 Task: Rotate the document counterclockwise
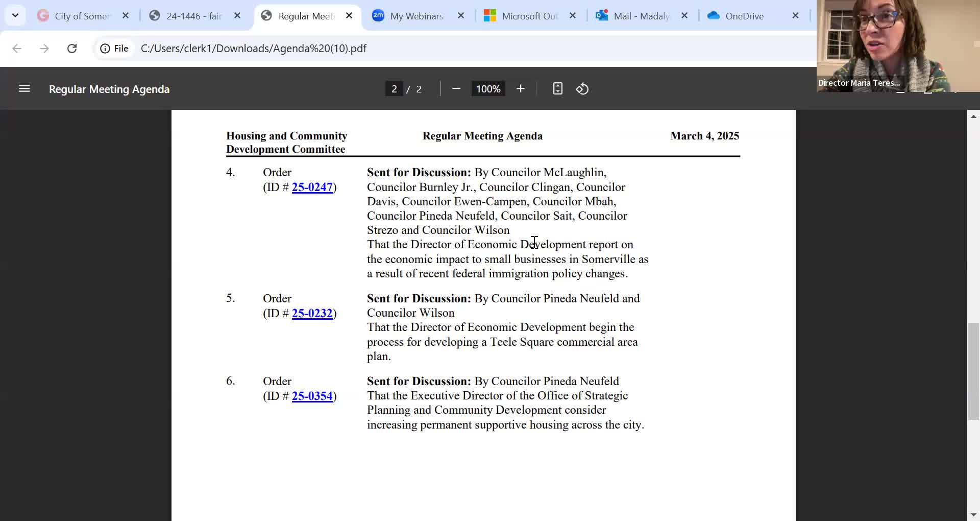click(582, 89)
